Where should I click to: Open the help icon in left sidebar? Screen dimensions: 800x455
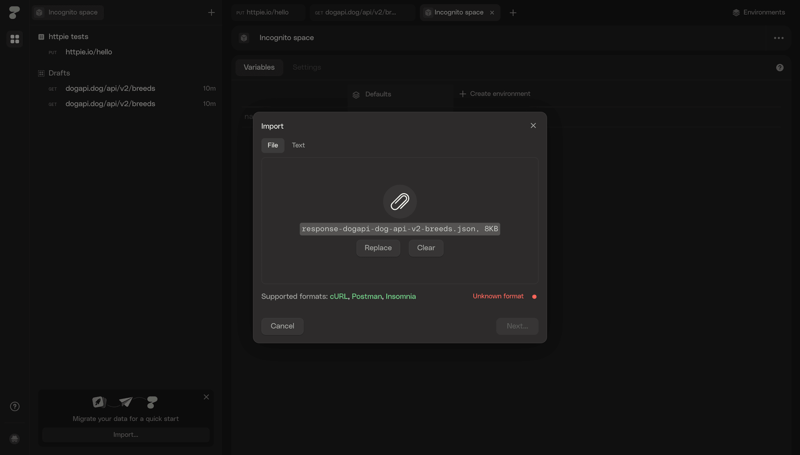15,407
